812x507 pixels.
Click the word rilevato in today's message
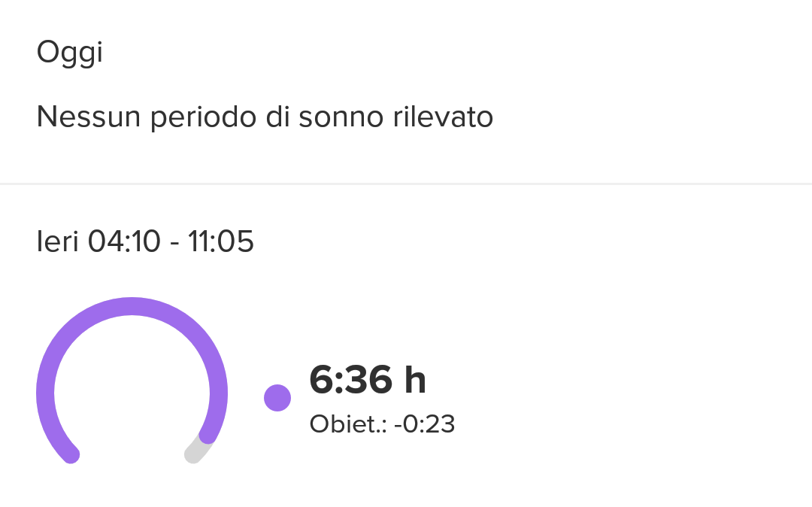443,117
